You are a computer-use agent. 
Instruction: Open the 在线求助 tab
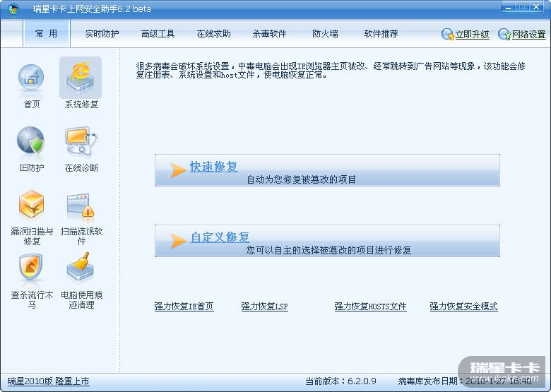[x=213, y=34]
